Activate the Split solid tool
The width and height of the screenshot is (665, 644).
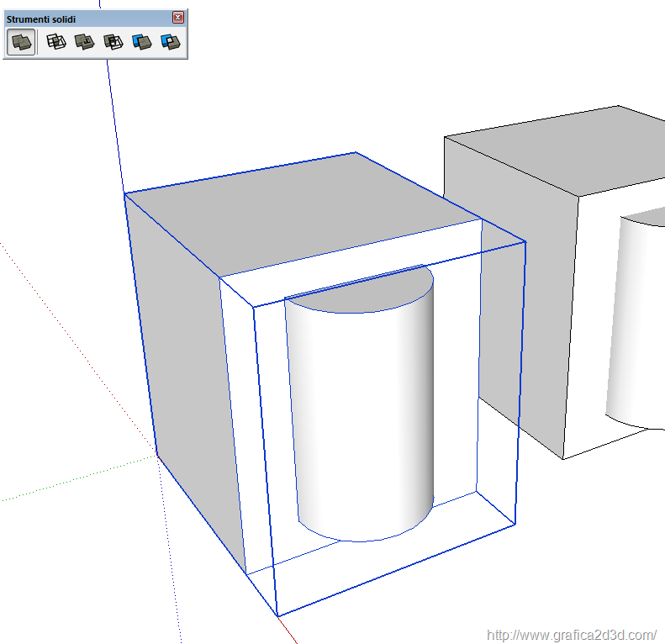[170, 42]
